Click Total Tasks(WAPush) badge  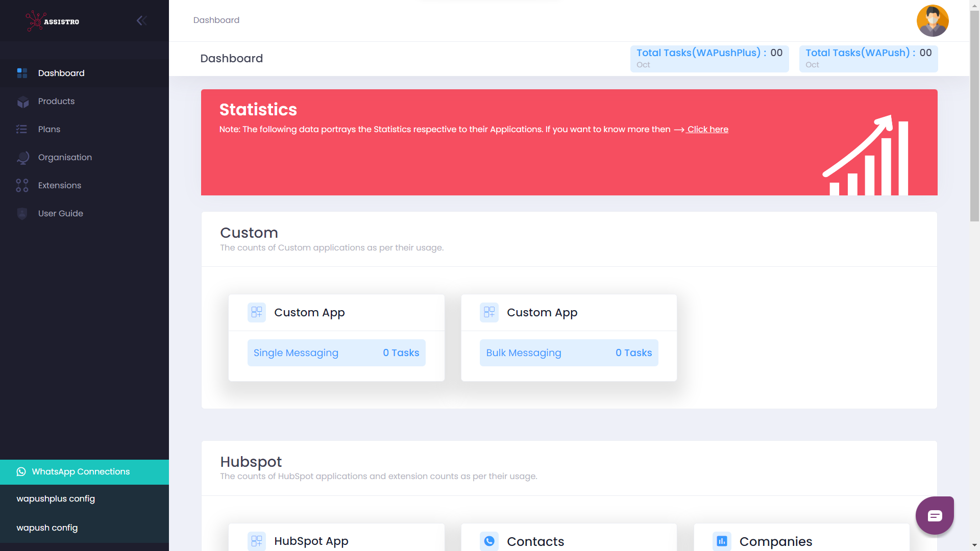pos(868,59)
